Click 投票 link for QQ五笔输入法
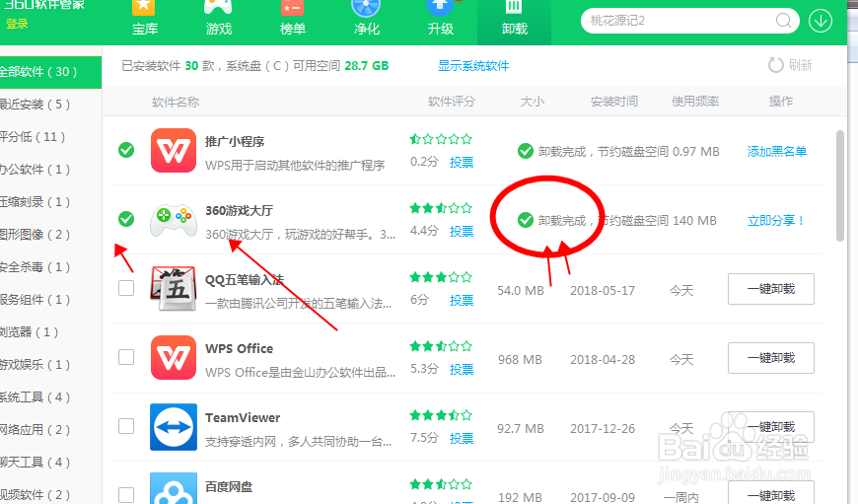 tap(462, 300)
